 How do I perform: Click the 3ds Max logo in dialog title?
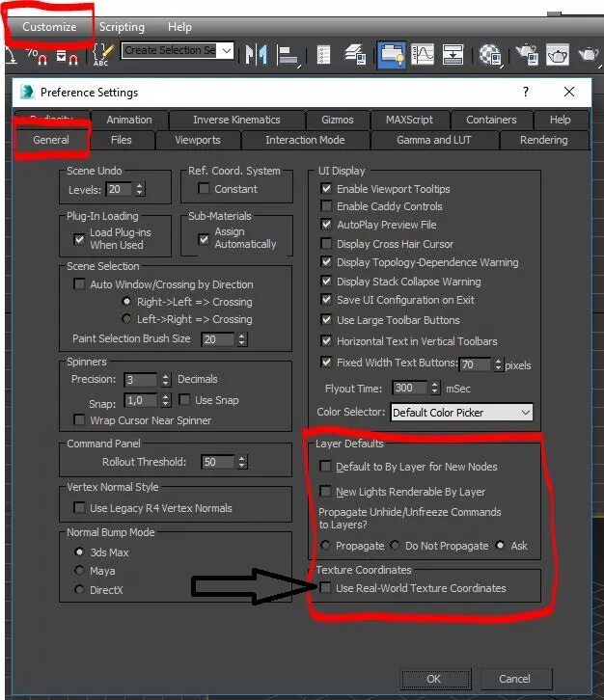coord(27,92)
